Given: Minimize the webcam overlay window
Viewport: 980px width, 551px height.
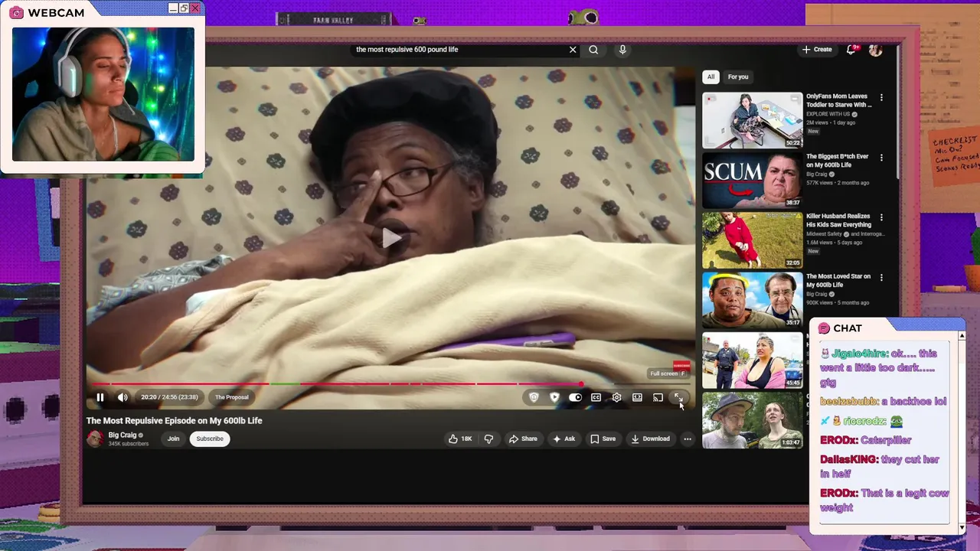Looking at the screenshot, I should (x=172, y=8).
